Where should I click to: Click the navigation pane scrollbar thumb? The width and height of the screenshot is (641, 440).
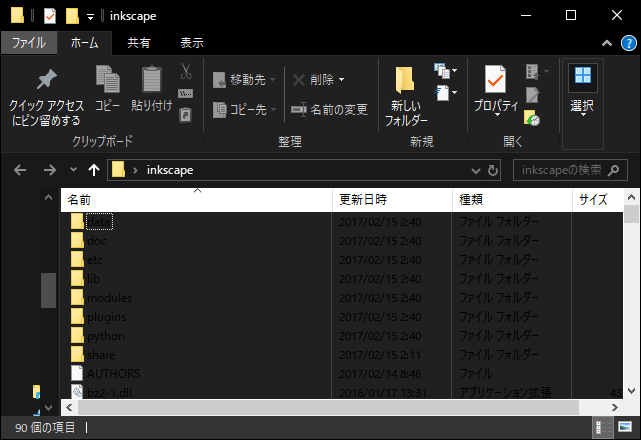(x=48, y=290)
